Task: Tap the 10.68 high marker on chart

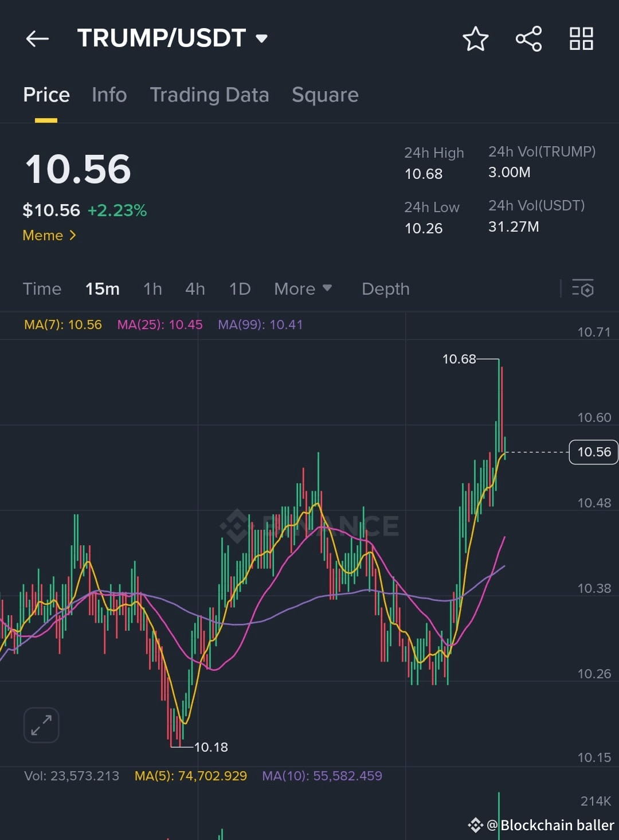Action: (x=459, y=359)
